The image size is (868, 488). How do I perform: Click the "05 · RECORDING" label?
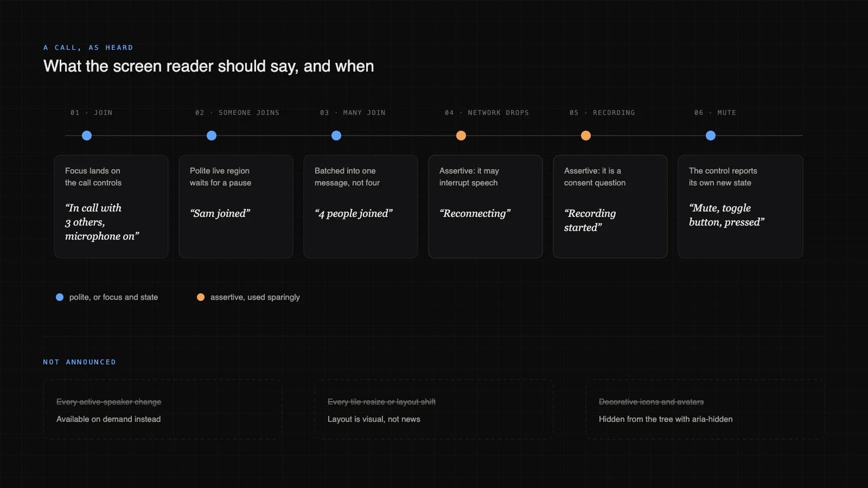(602, 113)
